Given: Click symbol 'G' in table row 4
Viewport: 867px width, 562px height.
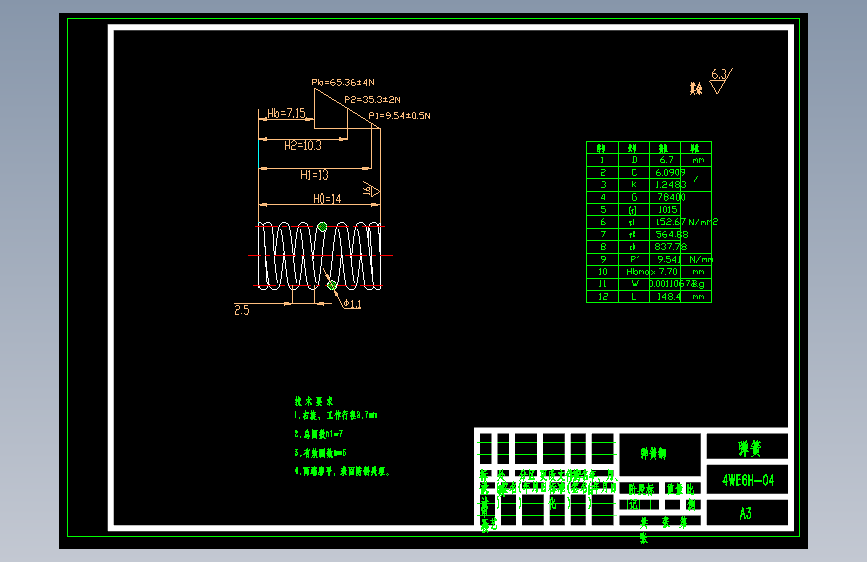Looking at the screenshot, I should pos(634,197).
